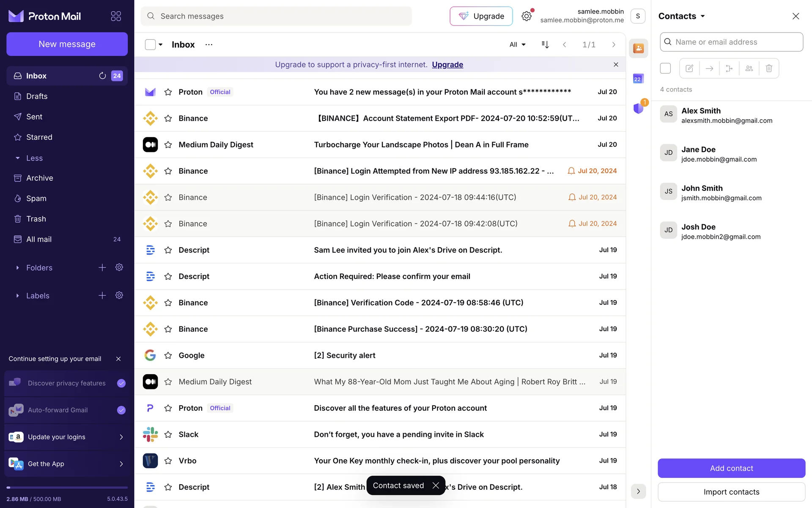Click the settings gear in the header
The height and width of the screenshot is (508, 812).
click(x=526, y=16)
